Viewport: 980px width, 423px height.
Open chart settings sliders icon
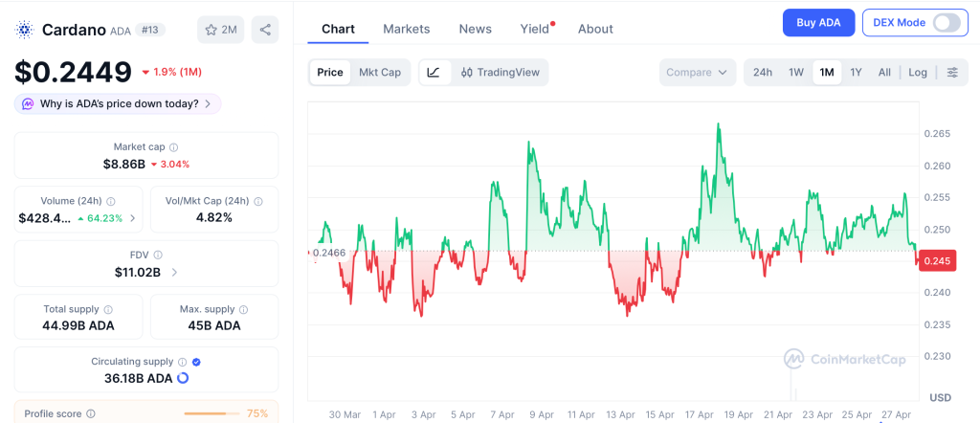coord(952,72)
